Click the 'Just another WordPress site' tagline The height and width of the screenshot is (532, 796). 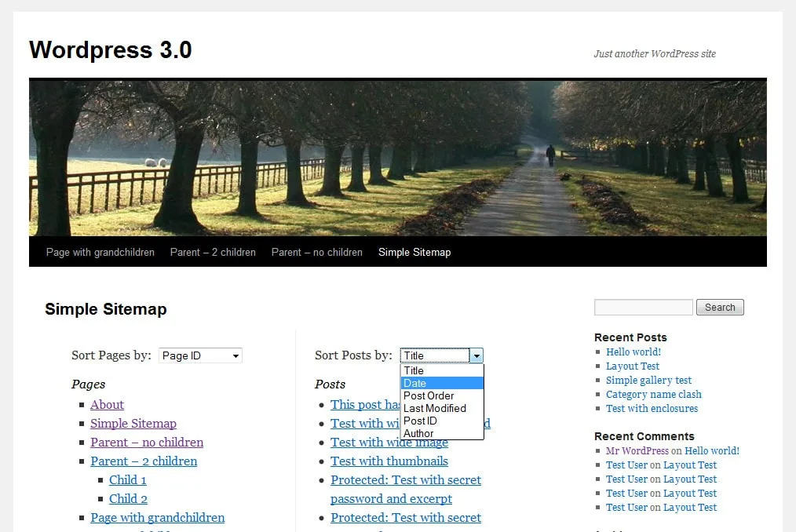(655, 54)
